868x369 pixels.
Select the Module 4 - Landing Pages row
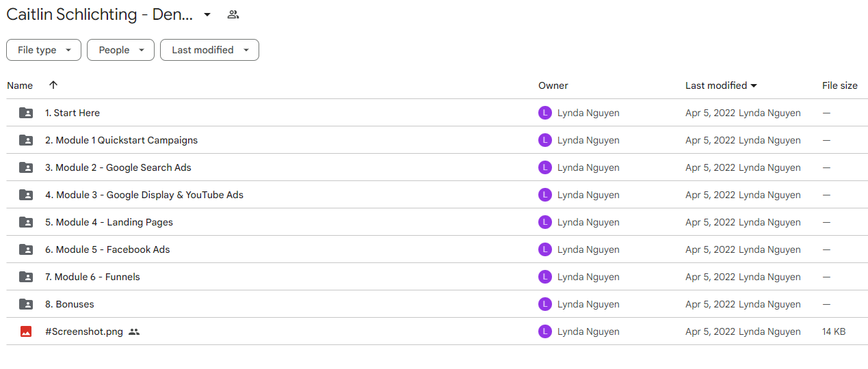[x=437, y=222]
